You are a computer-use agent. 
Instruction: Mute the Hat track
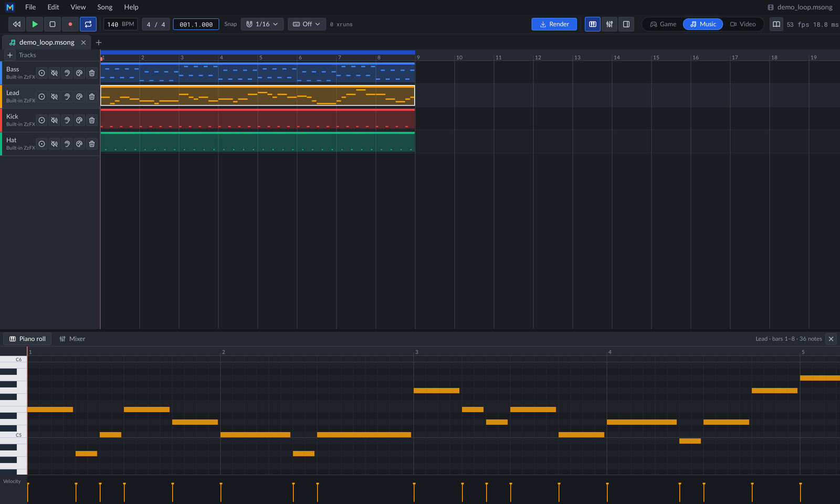tap(55, 144)
